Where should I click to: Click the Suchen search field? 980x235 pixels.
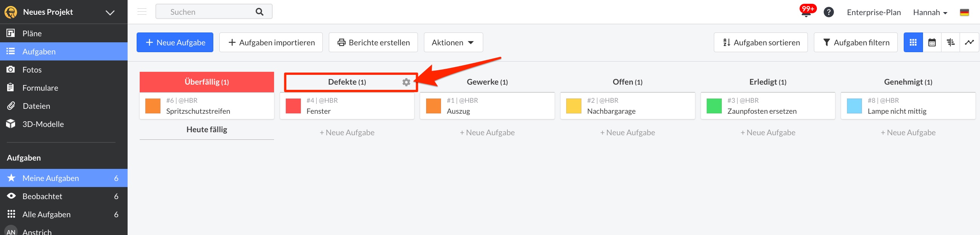(x=214, y=12)
